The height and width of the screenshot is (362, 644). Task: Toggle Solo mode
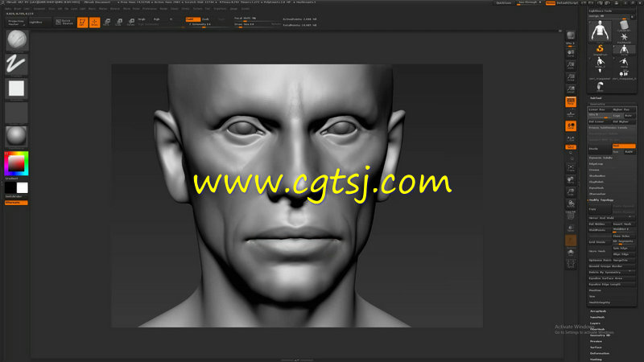coord(571,253)
